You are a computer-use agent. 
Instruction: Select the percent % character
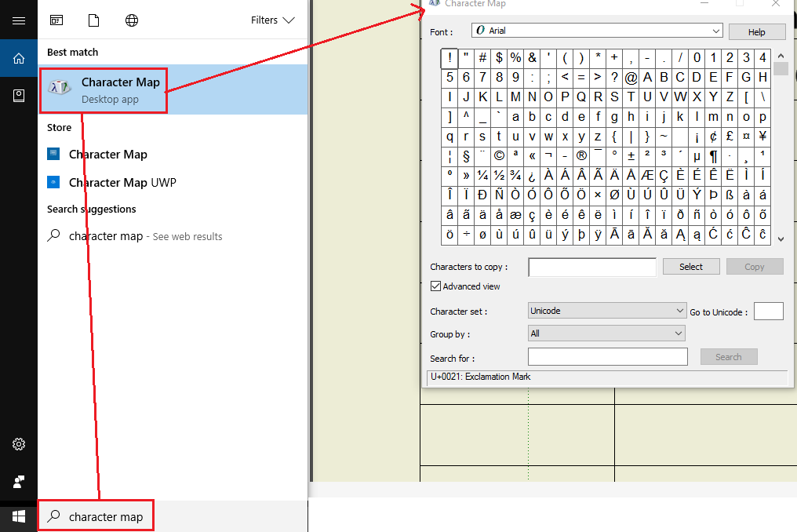click(515, 58)
